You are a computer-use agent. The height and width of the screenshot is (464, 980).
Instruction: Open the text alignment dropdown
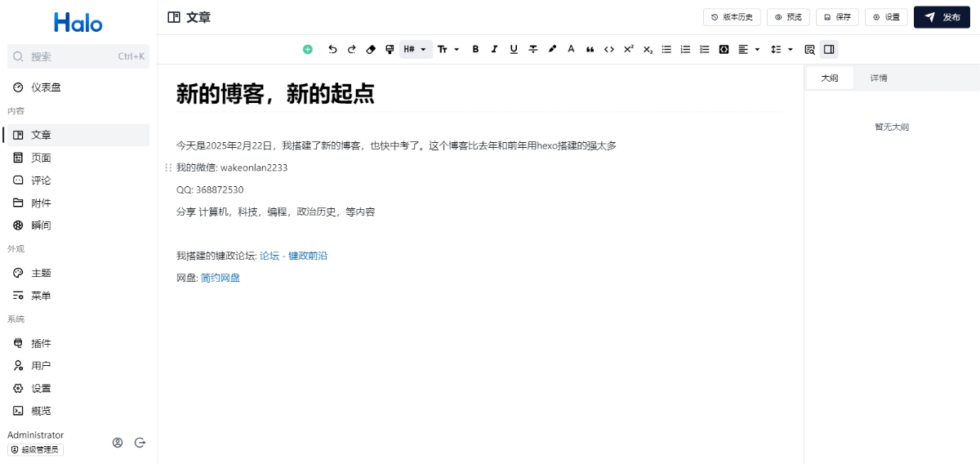748,49
